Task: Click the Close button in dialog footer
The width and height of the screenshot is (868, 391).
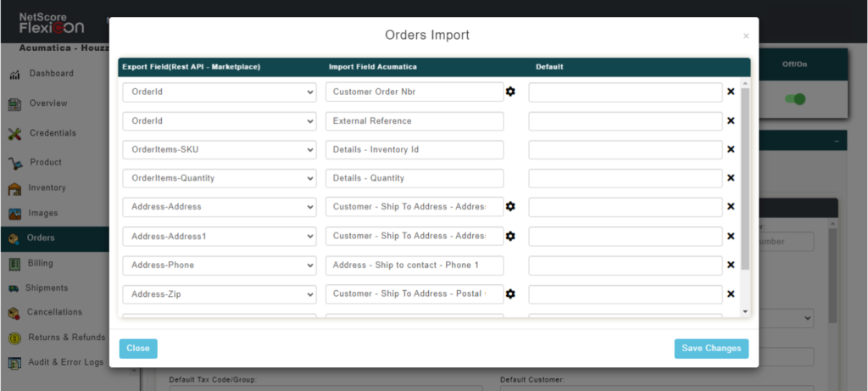Action: point(138,349)
